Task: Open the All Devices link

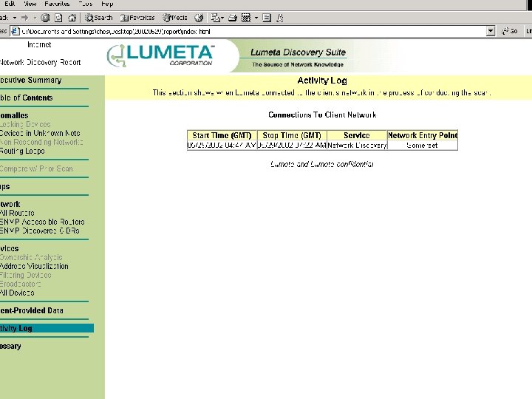Action: click(x=17, y=293)
